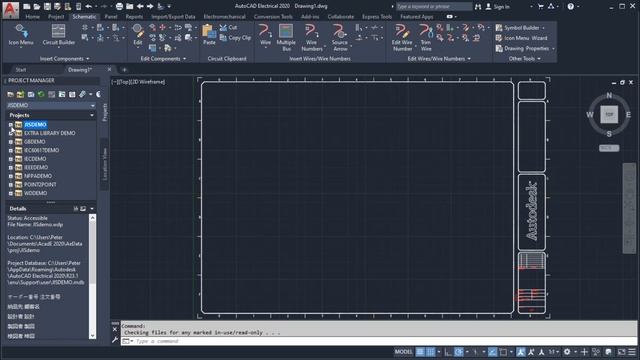Paste from the circuit clipboard
This screenshot has height=360, width=640.
209,35
